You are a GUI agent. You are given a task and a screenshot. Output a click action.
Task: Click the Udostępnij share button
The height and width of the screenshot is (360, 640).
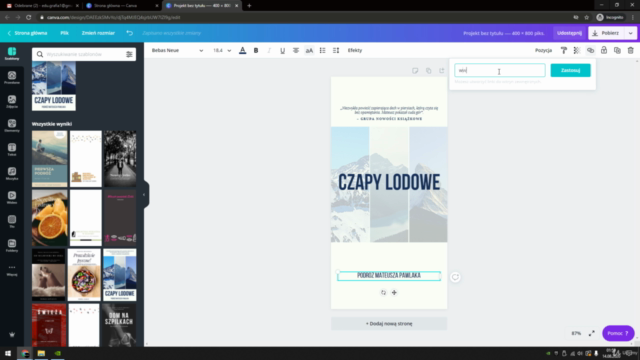569,33
